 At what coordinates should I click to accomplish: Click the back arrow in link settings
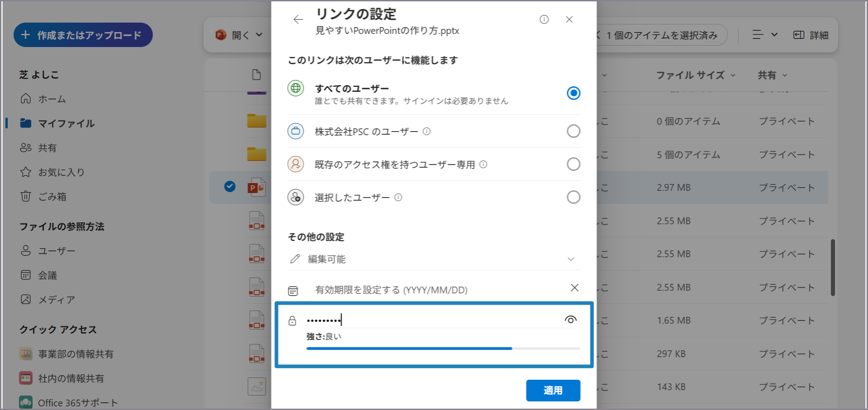tap(298, 19)
